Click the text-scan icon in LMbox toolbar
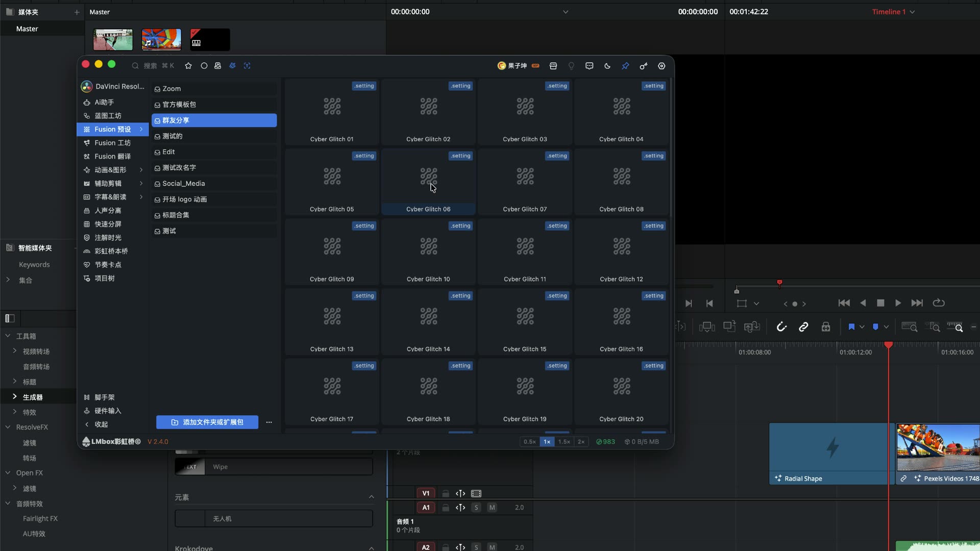This screenshot has width=980, height=551. (x=247, y=66)
